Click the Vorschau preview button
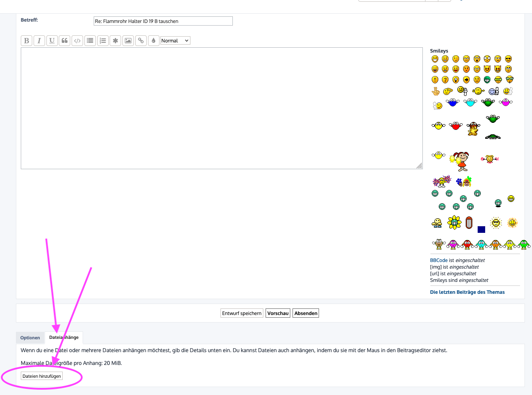This screenshot has height=395, width=532. (278, 313)
